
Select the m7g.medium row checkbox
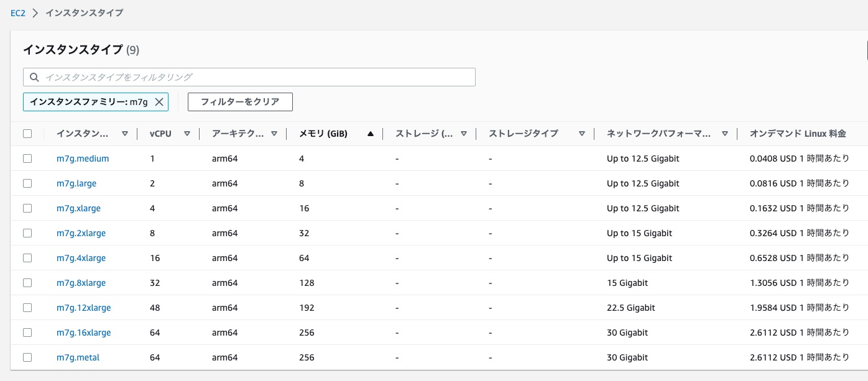coord(27,158)
